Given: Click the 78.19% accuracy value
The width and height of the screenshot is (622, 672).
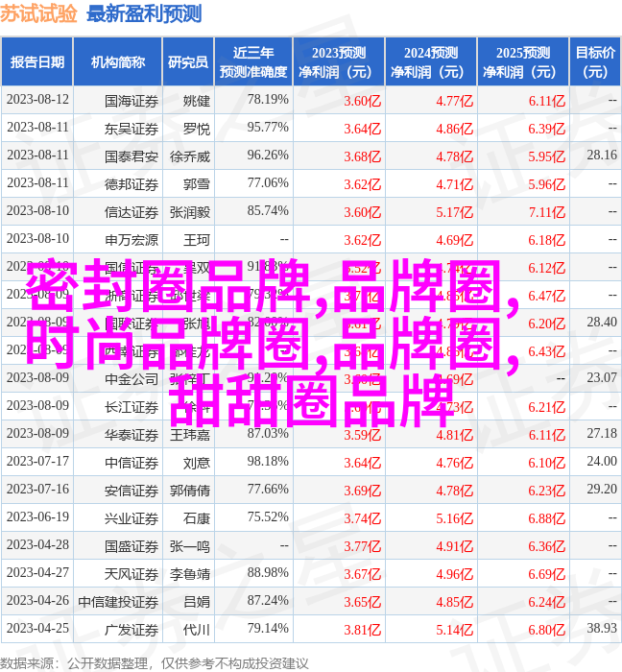Looking at the screenshot, I should coord(268,100).
